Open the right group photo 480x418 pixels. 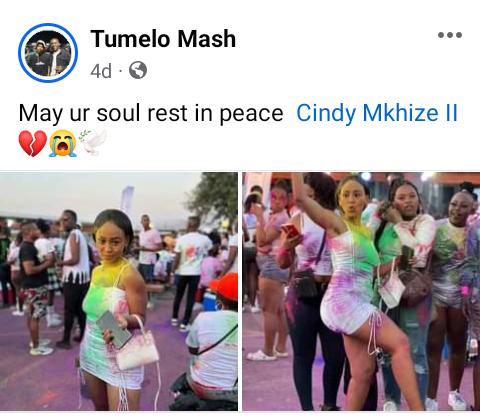point(361,291)
